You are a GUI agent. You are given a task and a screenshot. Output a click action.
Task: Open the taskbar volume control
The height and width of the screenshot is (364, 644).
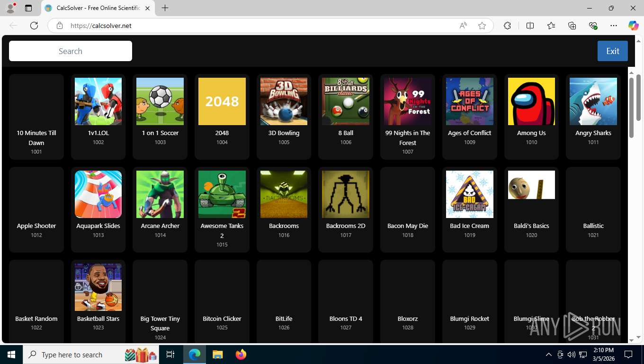coord(572,355)
